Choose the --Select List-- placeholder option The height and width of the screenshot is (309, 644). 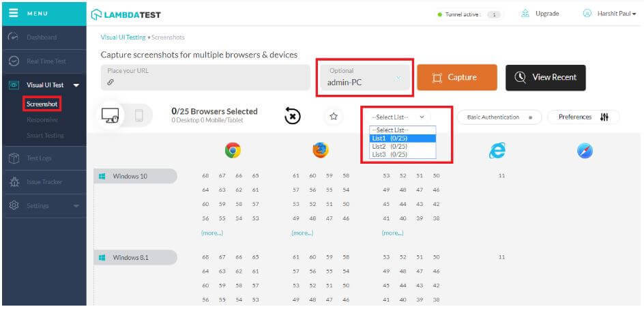(x=402, y=130)
